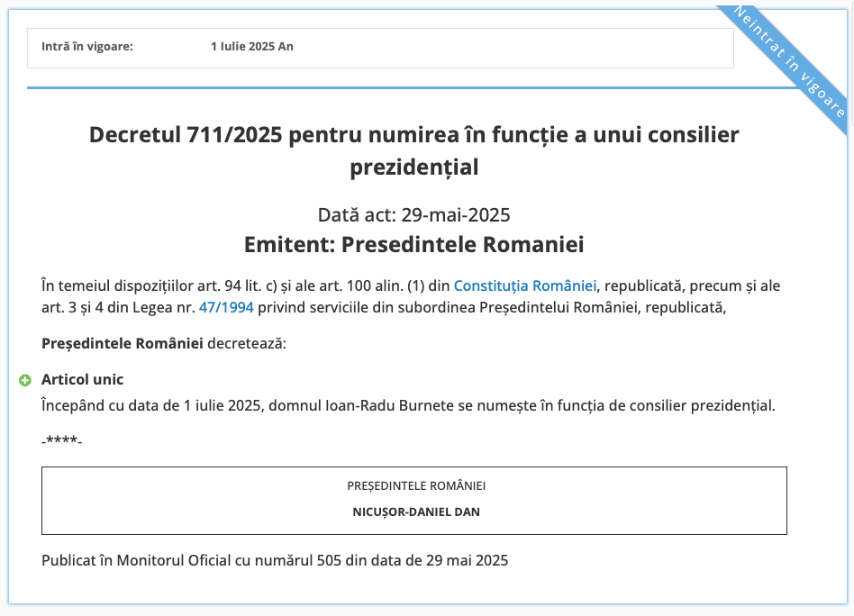Click the 'Neintrat în vigoare' corner ribbon
854x616 pixels.
point(788,61)
